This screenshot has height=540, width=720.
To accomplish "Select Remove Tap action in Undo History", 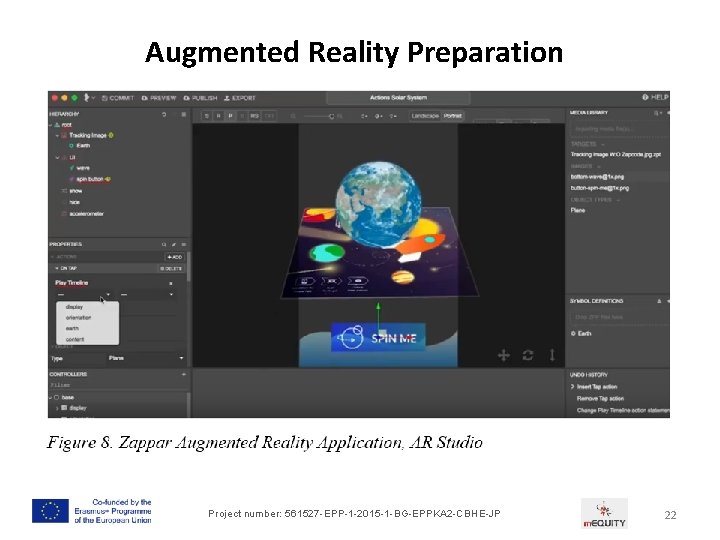I will (600, 399).
